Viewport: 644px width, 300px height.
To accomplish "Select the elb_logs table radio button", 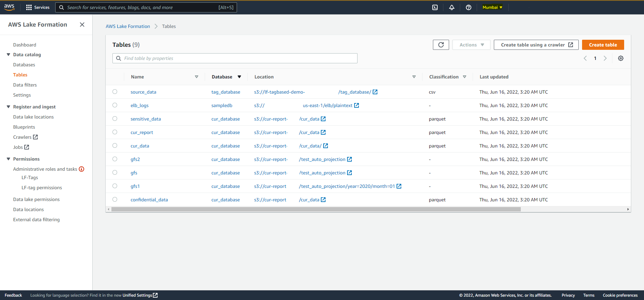I will 115,105.
